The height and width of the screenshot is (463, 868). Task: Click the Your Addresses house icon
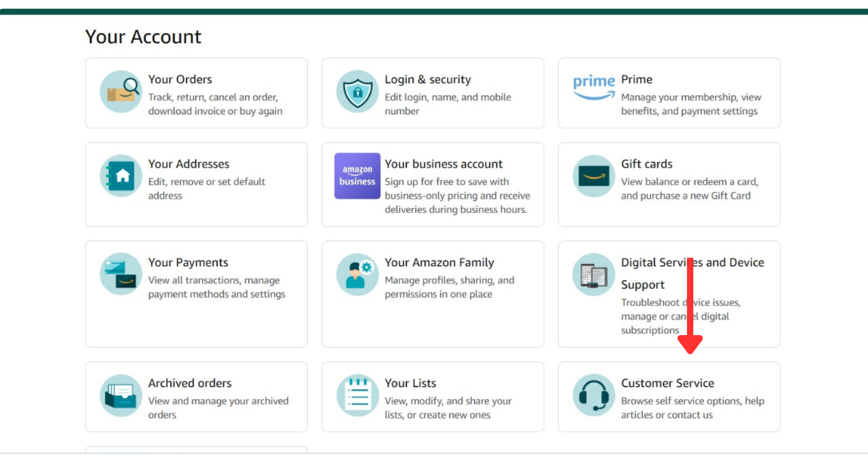(x=120, y=176)
